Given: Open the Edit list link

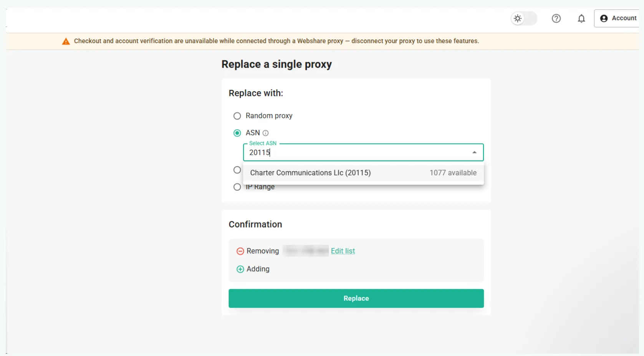Looking at the screenshot, I should point(343,251).
